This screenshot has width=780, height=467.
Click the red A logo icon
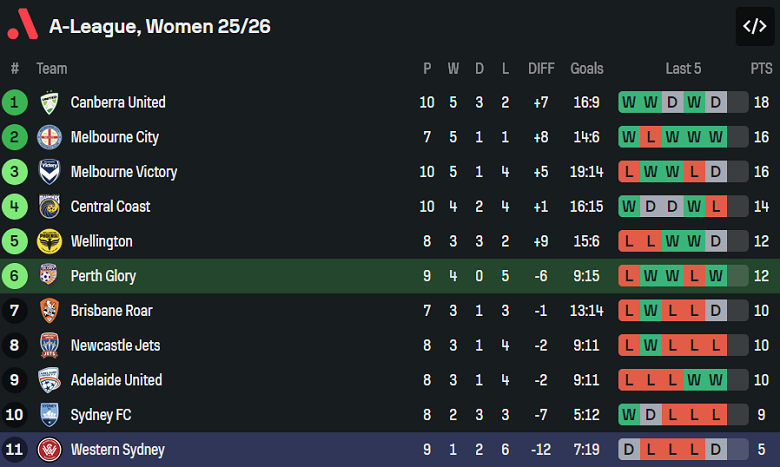[x=22, y=26]
